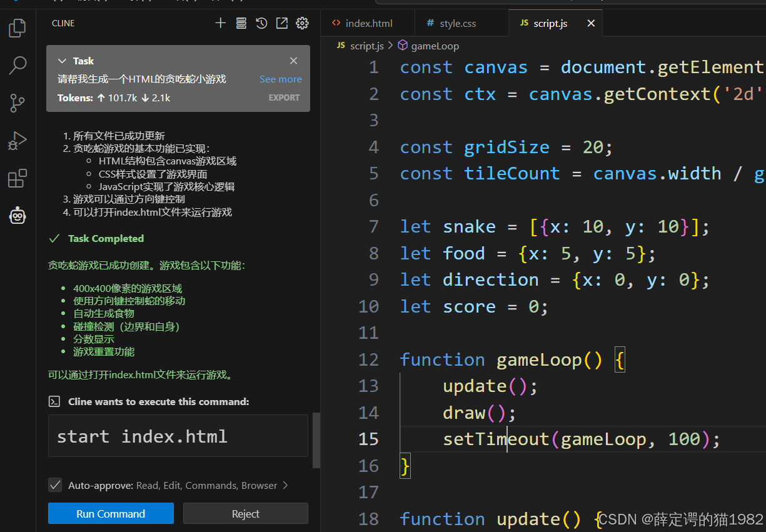Click the Cline panel scrollbar
Screen dimensions: 766x532
[x=316, y=440]
